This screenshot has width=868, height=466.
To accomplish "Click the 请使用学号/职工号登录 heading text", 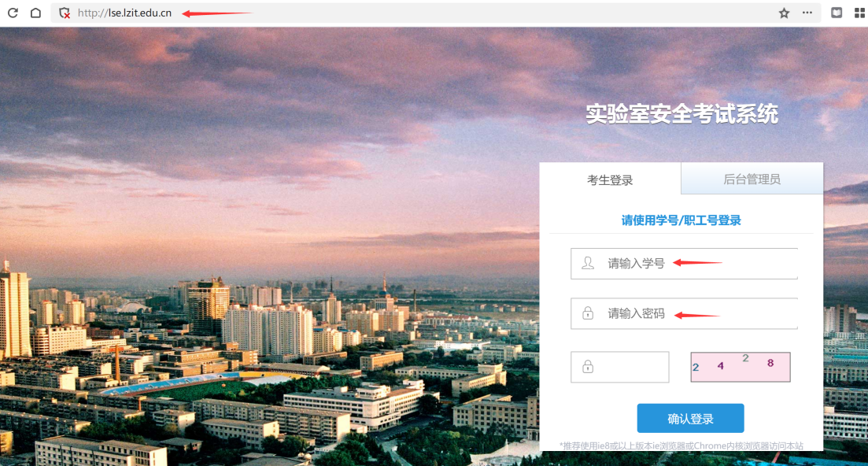I will point(681,220).
